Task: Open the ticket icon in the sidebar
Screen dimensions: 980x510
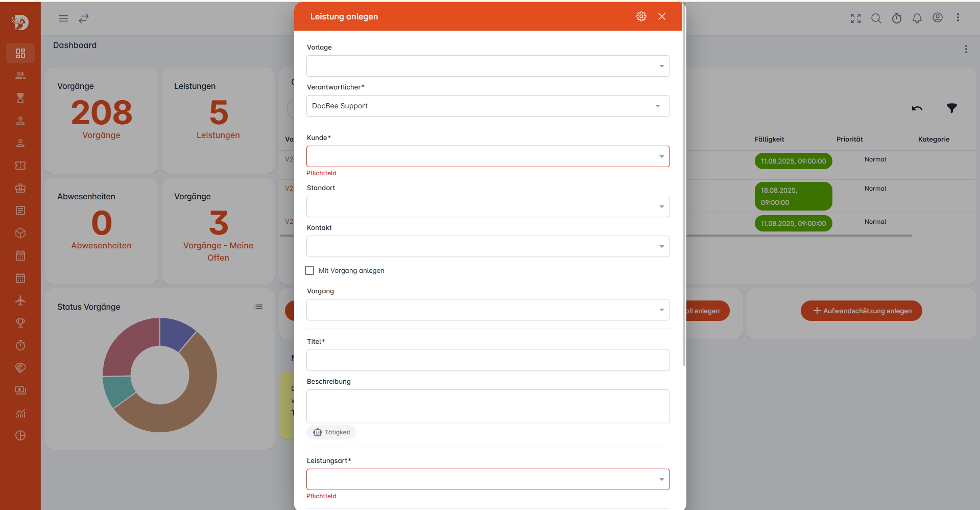Action: pos(20,166)
